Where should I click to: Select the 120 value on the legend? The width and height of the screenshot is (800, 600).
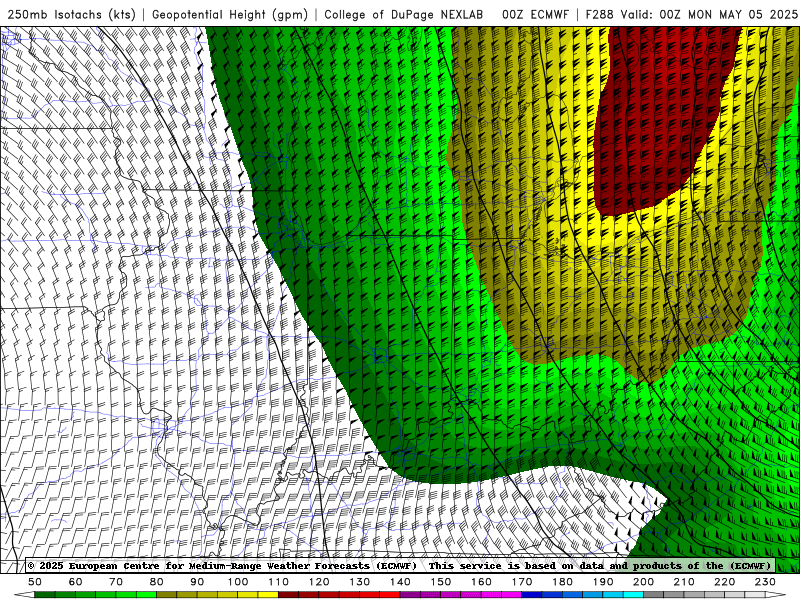tap(319, 582)
